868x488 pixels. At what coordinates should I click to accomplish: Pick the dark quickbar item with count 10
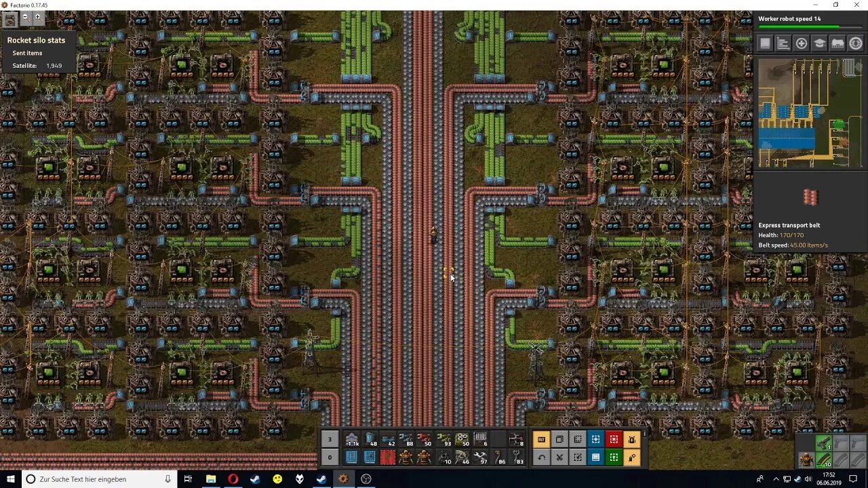[443, 457]
